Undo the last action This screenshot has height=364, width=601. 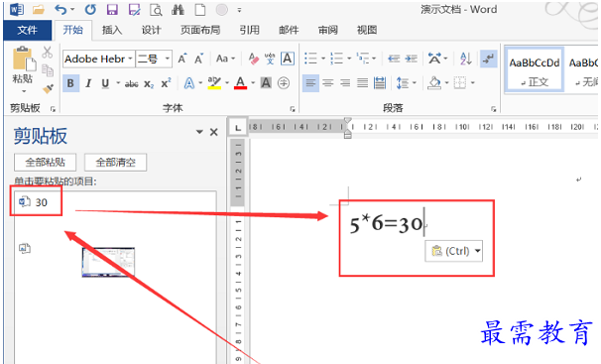click(x=60, y=9)
